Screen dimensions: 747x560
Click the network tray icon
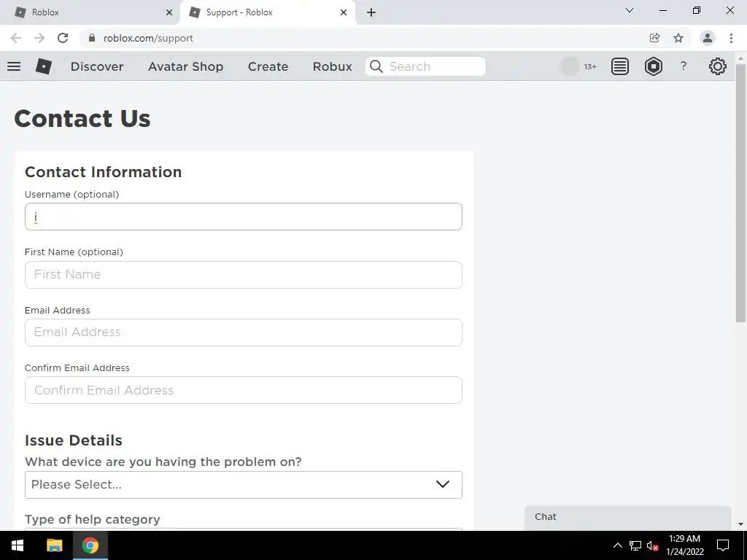[x=635, y=545]
